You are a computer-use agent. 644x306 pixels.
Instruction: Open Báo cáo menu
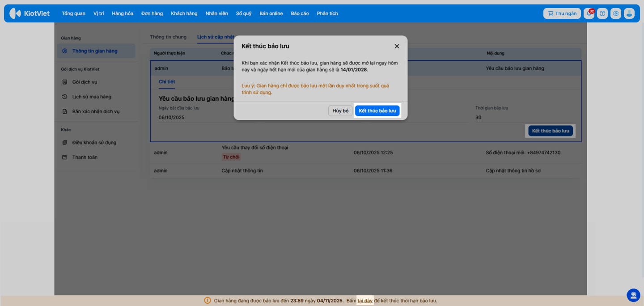coord(300,13)
